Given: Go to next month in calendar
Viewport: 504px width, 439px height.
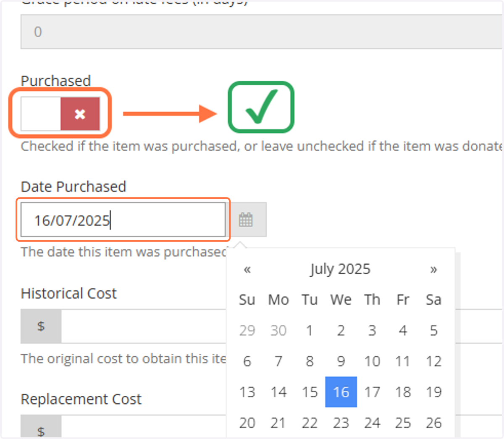Looking at the screenshot, I should (433, 269).
